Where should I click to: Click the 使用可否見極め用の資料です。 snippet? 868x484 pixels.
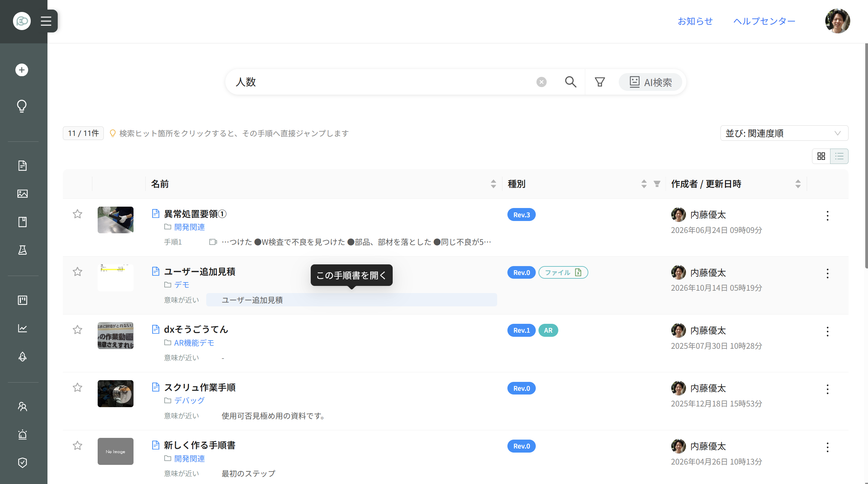pyautogui.click(x=274, y=416)
